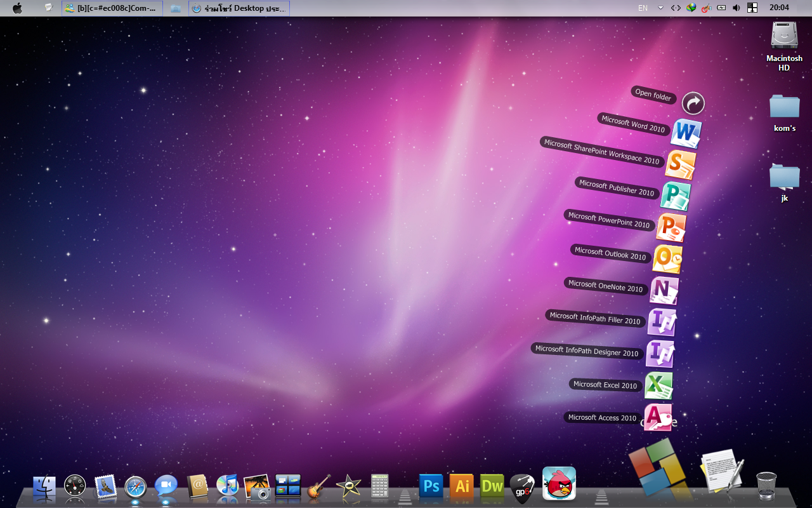The height and width of the screenshot is (508, 812).
Task: Launch Microsoft Access 2010
Action: [x=658, y=417]
